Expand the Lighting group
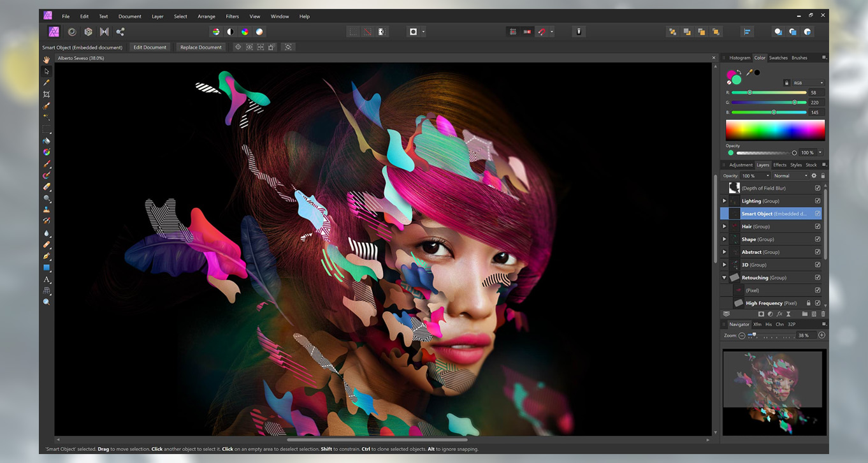Image resolution: width=868 pixels, height=463 pixels. click(x=724, y=201)
